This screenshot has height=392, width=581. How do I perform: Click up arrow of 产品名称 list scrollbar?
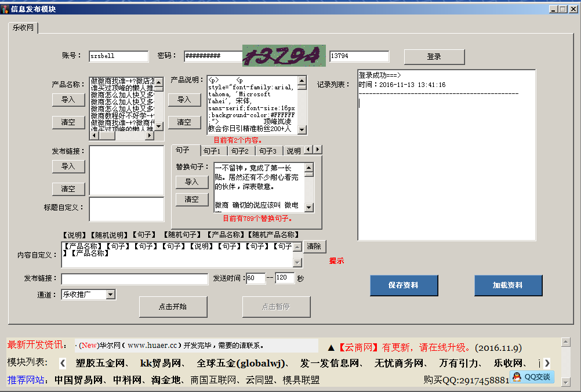[x=159, y=82]
